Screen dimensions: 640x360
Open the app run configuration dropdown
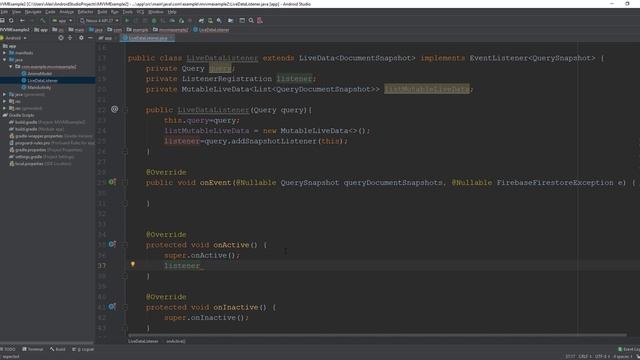(62, 20)
